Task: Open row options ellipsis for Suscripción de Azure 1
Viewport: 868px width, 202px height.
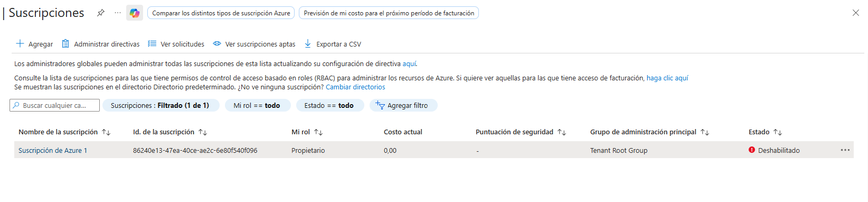Action: (x=845, y=150)
